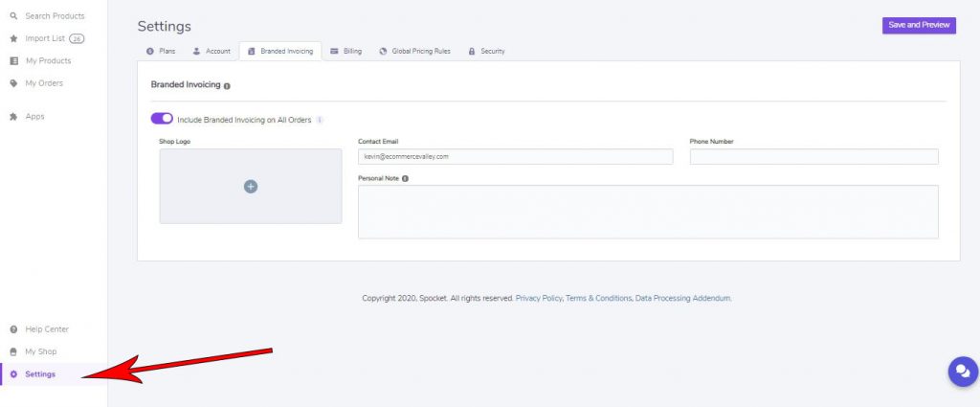The image size is (980, 407).
Task: Click the star icon beside Import List
Action: (x=13, y=38)
